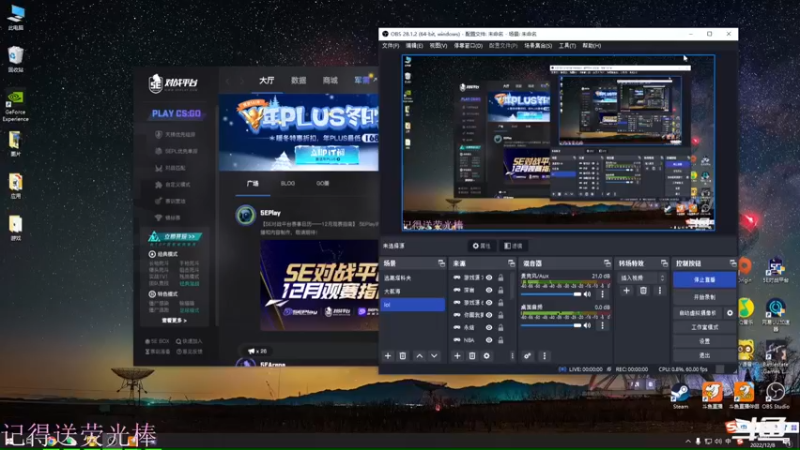Click the system tray microphone icon
Image resolution: width=800 pixels, height=450 pixels.
[x=698, y=441]
